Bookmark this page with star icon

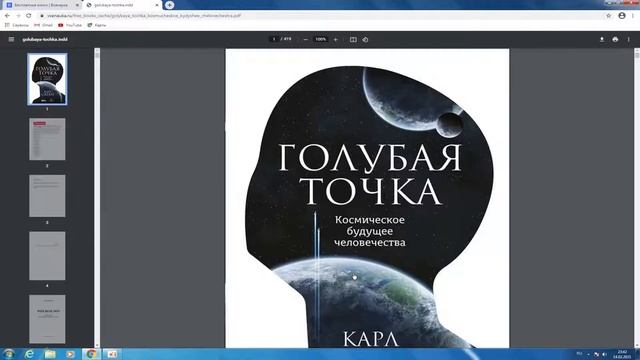pyautogui.click(x=609, y=16)
